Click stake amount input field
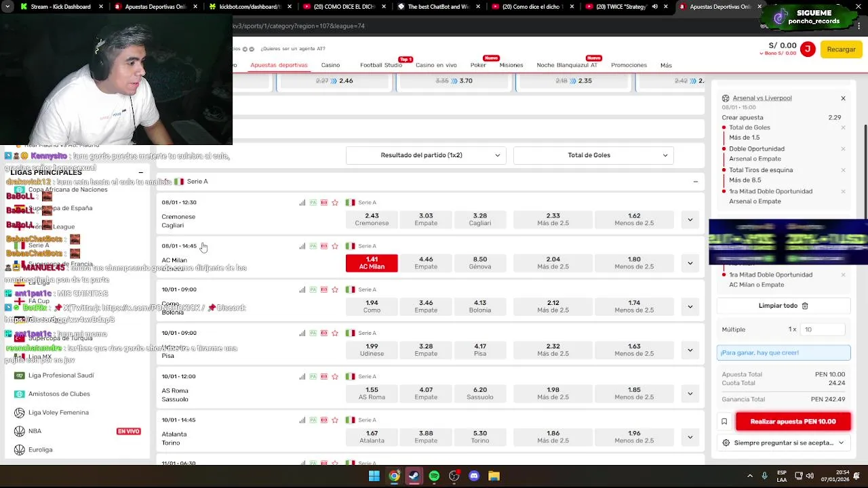This screenshot has height=488, width=868. coord(823,329)
